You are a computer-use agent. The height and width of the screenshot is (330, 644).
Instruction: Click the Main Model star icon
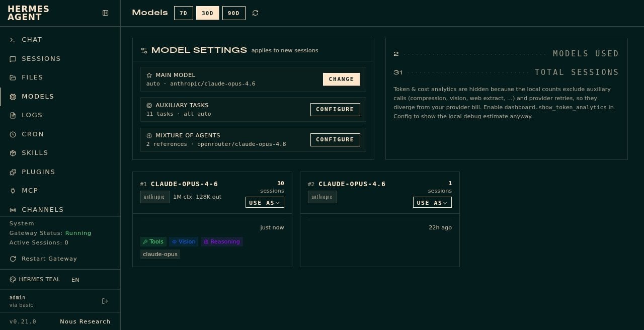click(x=149, y=75)
